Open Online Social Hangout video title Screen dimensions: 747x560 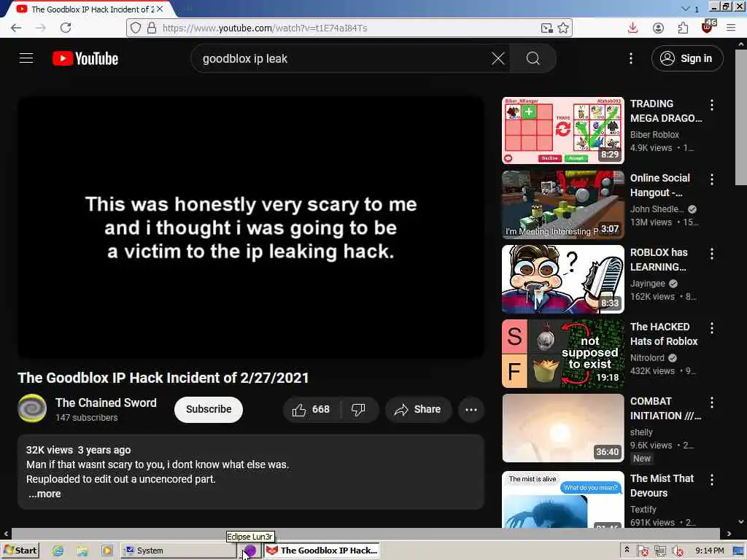point(659,185)
